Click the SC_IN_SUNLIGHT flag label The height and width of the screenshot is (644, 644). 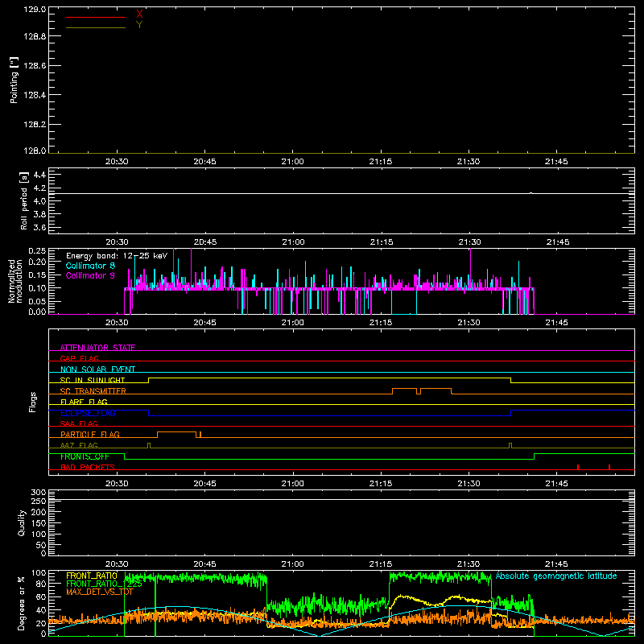click(93, 380)
